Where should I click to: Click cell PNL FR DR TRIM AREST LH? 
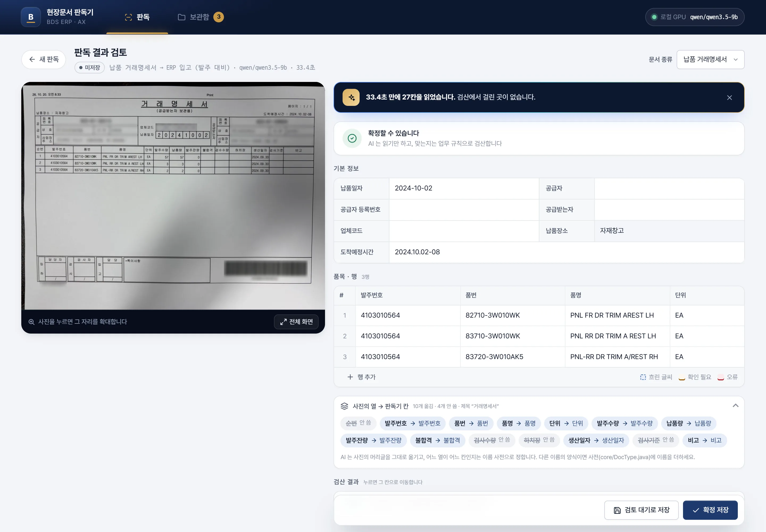[x=617, y=315]
